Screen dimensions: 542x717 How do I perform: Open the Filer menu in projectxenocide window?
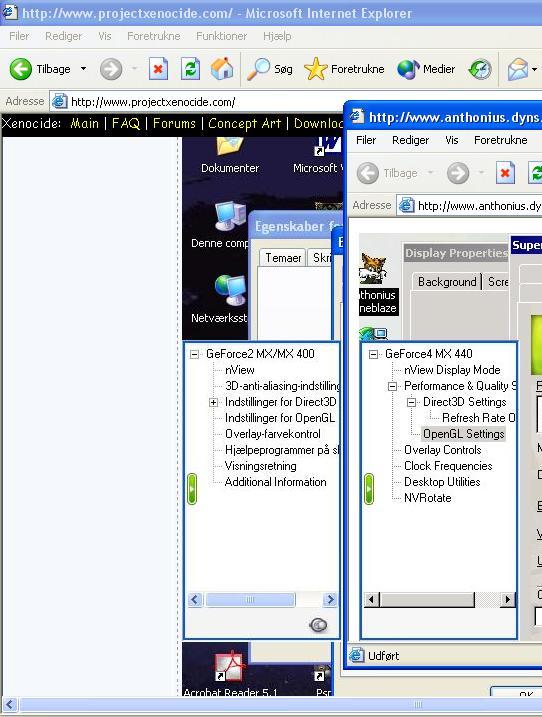[x=19, y=36]
